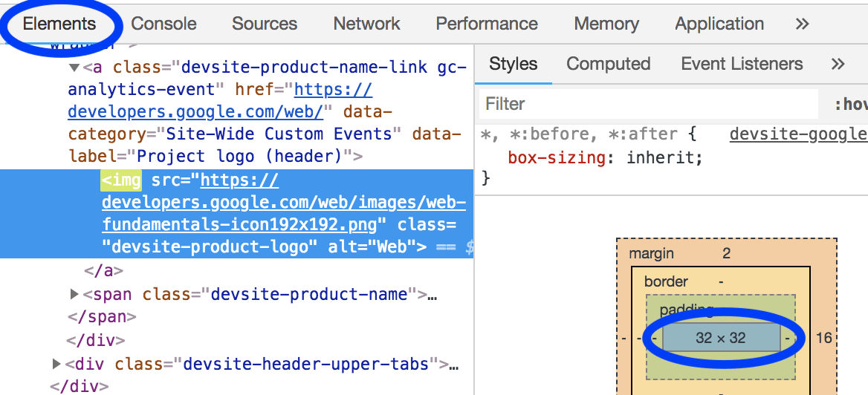
Task: Show more DevTools panels chevron
Action: [x=802, y=24]
